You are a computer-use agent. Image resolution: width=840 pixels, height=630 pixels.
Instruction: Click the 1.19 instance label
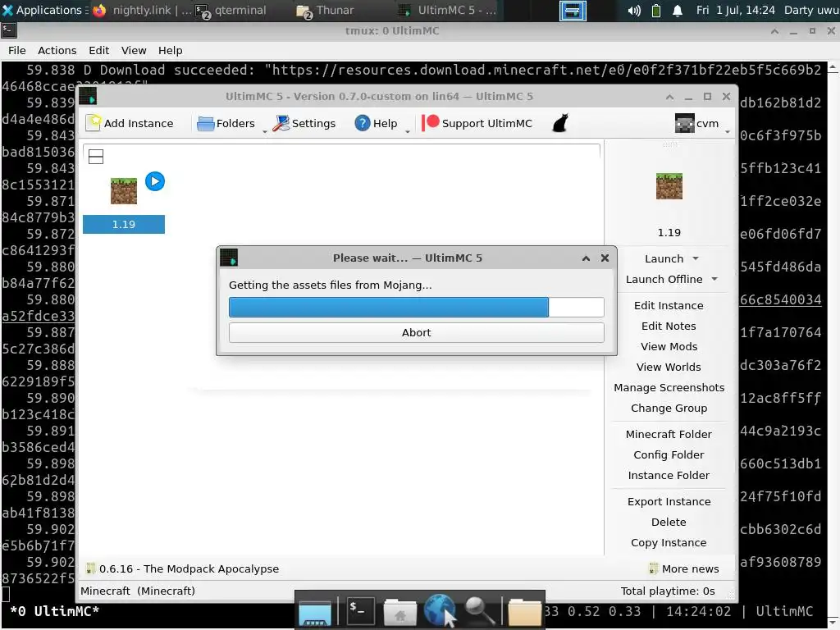pos(124,225)
